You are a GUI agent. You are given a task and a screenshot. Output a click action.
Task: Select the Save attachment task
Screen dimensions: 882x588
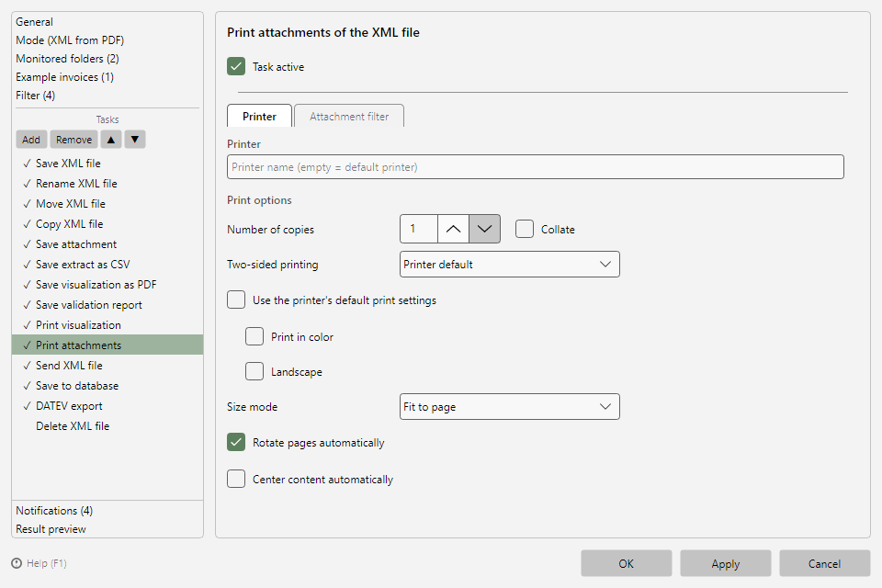107,244
